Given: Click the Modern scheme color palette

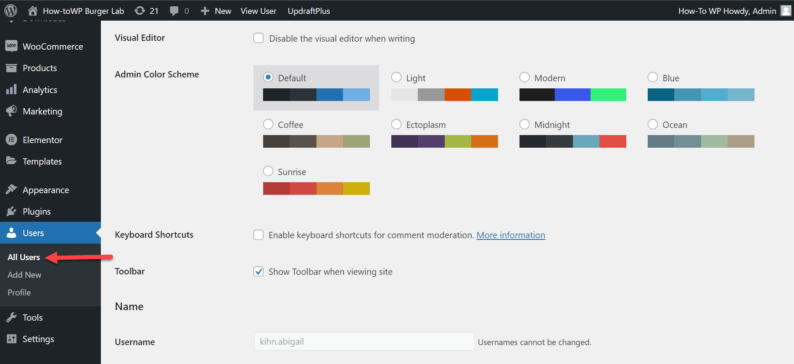Looking at the screenshot, I should coord(573,95).
